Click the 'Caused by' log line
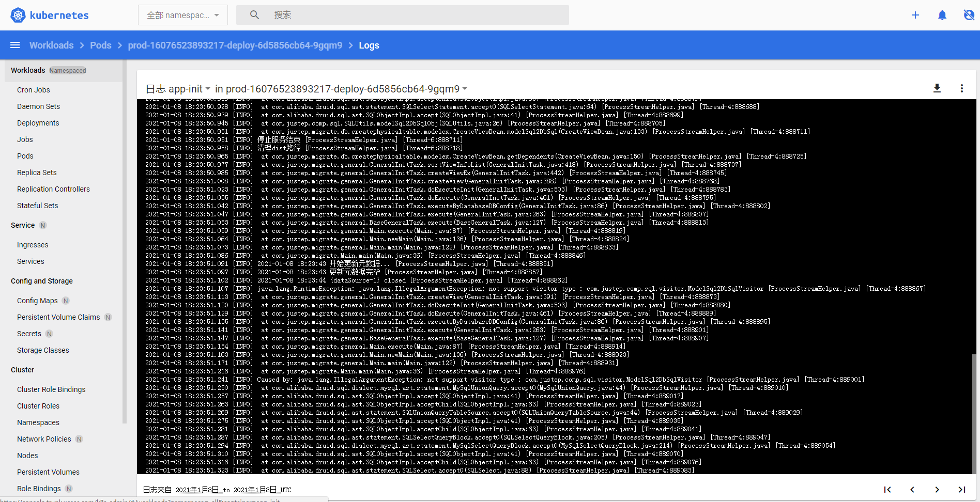This screenshot has width=980, height=502. (504, 380)
